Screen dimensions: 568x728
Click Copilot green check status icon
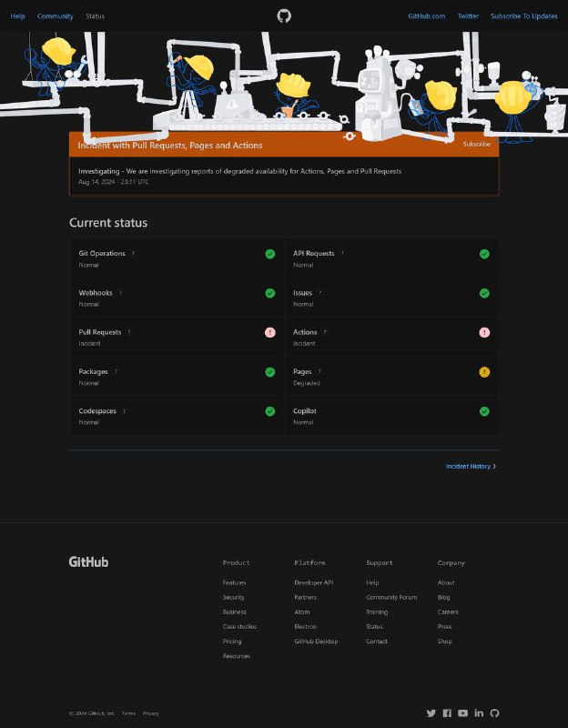tap(484, 411)
